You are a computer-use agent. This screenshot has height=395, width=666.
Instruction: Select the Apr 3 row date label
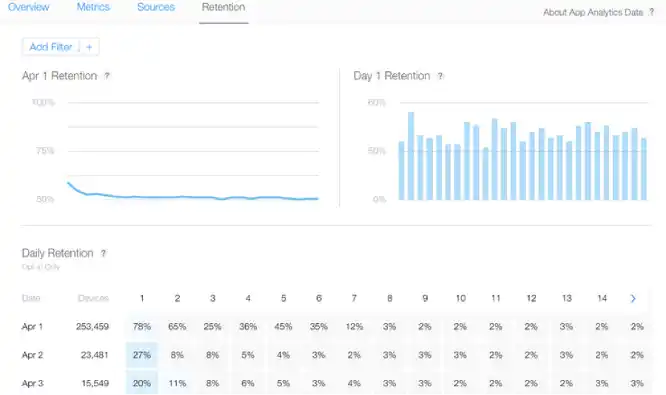(x=32, y=384)
